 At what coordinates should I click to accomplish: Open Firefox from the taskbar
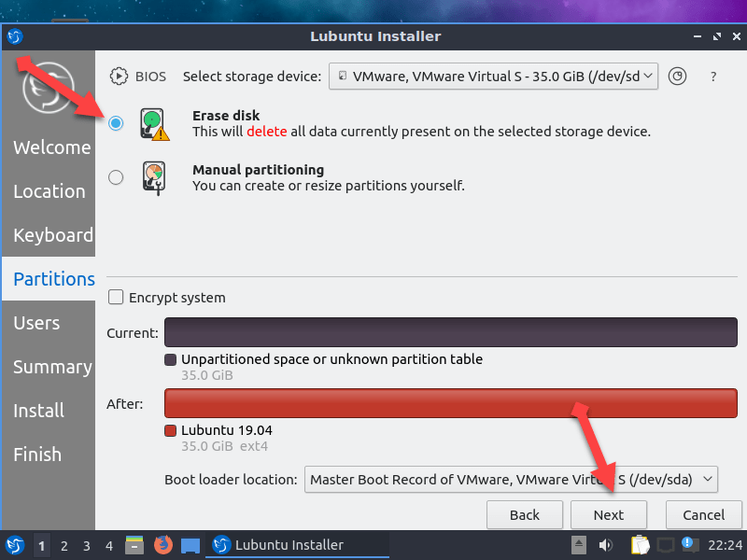pos(163,545)
